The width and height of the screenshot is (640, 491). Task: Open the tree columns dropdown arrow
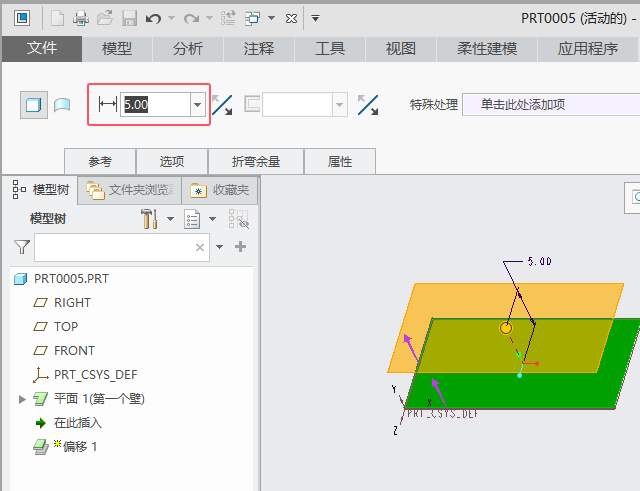pyautogui.click(x=213, y=219)
